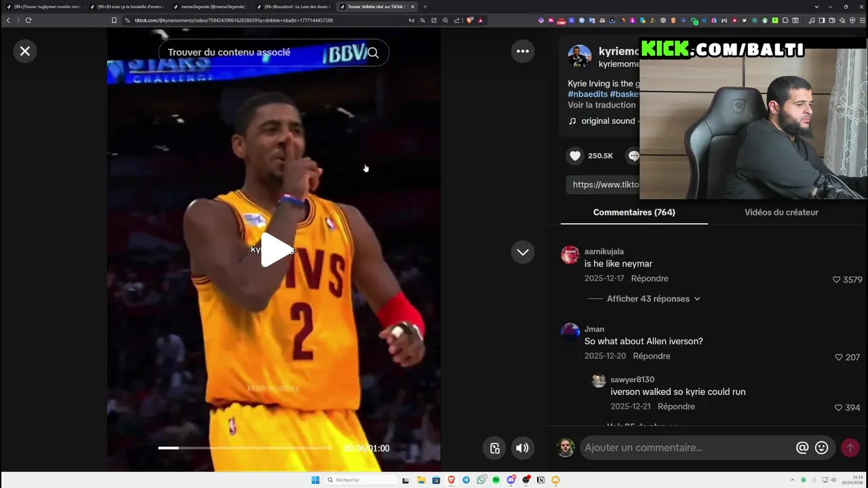This screenshot has width=868, height=488.
Task: Open Jman's profile avatar
Action: pos(570,332)
